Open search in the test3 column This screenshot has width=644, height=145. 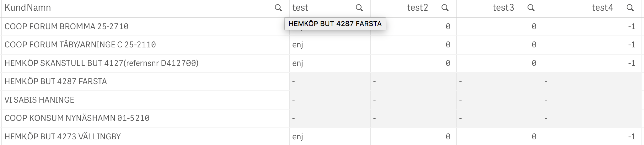tap(531, 8)
